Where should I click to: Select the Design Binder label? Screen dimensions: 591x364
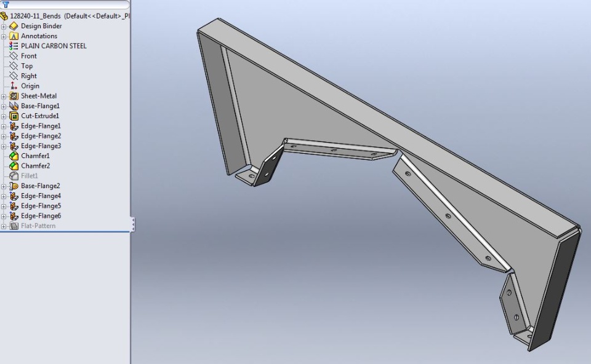41,26
